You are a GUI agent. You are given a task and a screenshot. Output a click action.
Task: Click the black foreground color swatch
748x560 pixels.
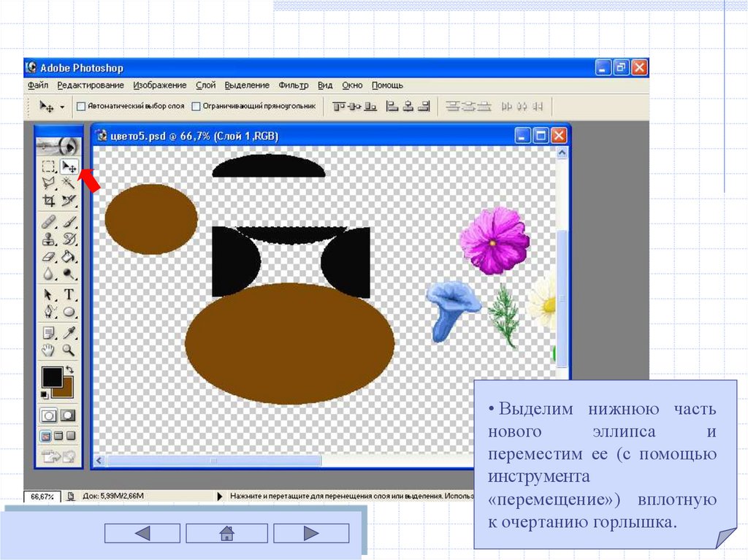pos(52,377)
